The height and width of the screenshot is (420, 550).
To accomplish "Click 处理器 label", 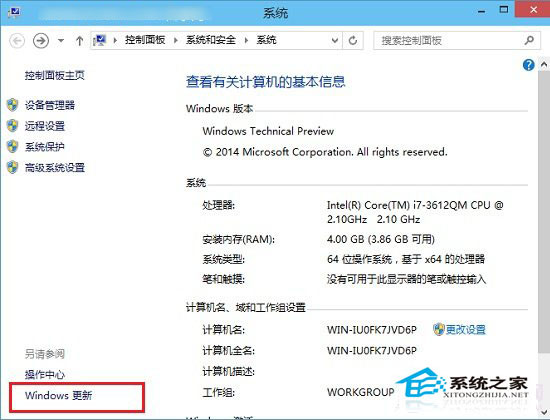I will coord(218,205).
